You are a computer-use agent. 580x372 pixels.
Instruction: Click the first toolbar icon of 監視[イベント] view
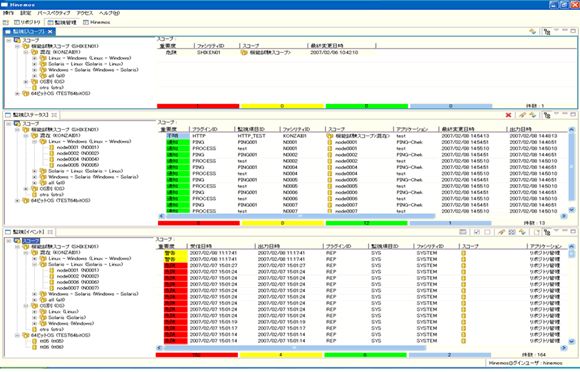coord(463,232)
